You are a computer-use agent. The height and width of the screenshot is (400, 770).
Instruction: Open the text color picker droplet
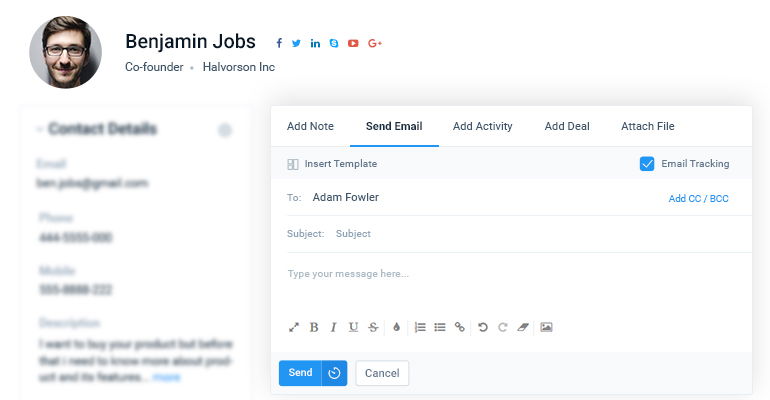tap(396, 327)
